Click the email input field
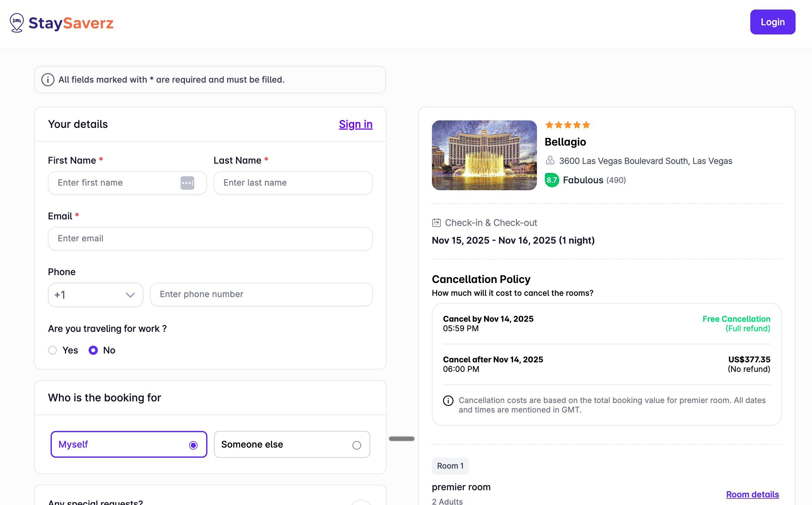Screen dimensions: 812x505 (x=210, y=238)
